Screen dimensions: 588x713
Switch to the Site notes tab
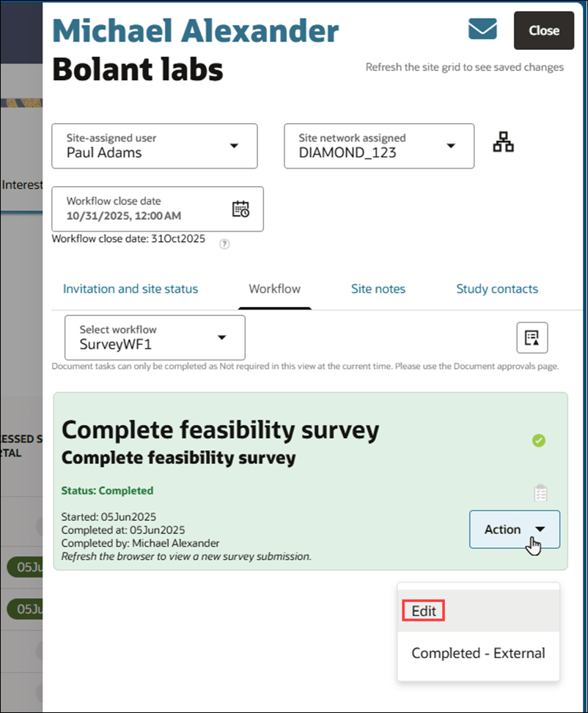coord(378,289)
